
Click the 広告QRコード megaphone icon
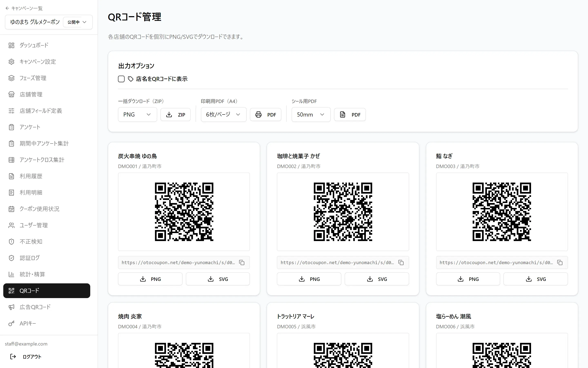(11, 307)
